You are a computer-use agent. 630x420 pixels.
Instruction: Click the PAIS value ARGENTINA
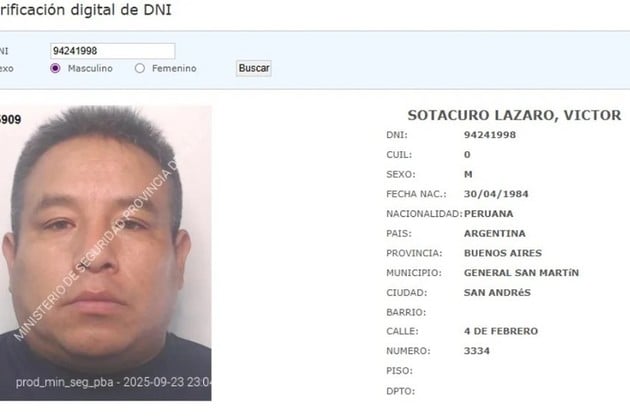pos(495,234)
